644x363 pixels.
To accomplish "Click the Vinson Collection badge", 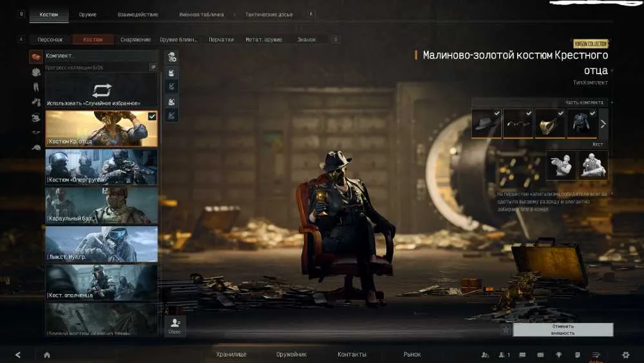I will click(x=591, y=44).
